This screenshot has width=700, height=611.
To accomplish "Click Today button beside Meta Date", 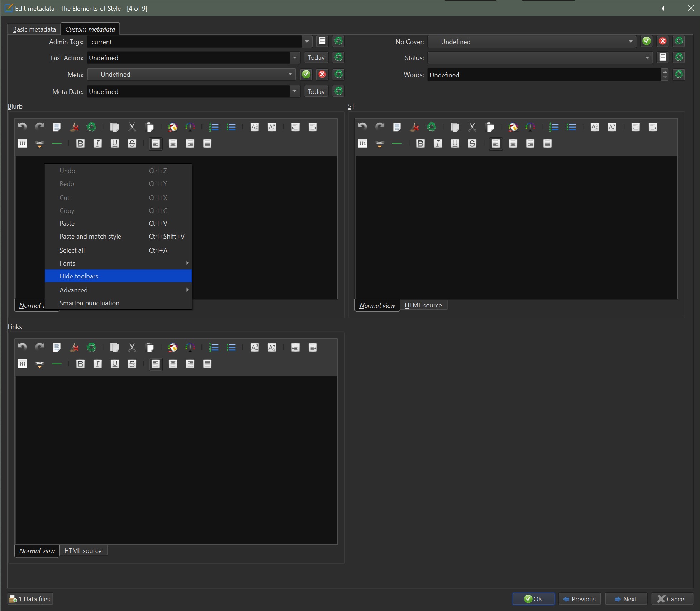I will (x=316, y=92).
